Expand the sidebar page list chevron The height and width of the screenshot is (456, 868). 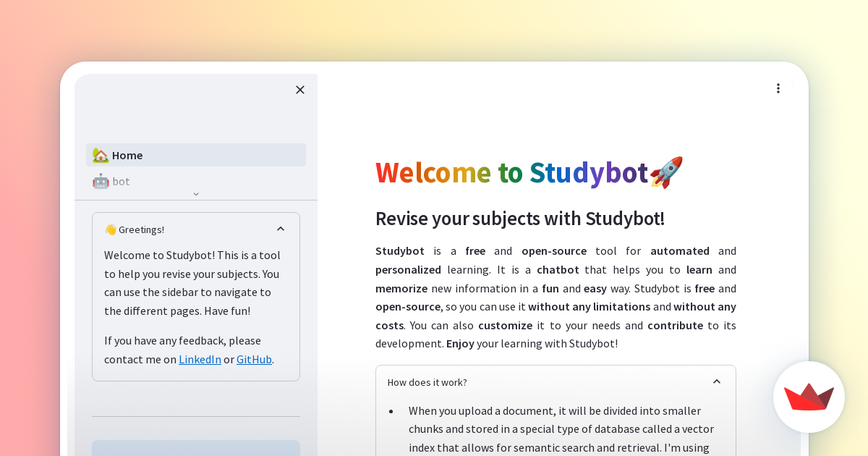pos(196,194)
